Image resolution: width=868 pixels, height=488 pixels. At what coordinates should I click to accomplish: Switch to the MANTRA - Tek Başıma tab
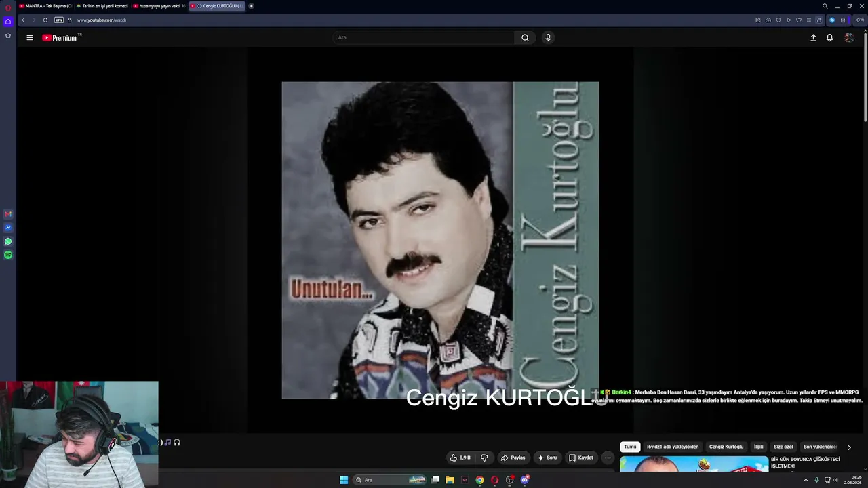(45, 6)
